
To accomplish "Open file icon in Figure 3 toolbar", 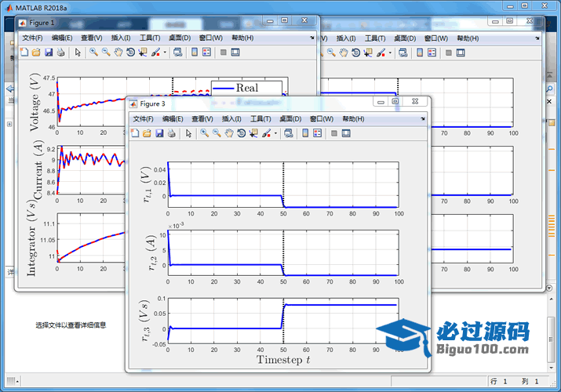I will 147,133.
